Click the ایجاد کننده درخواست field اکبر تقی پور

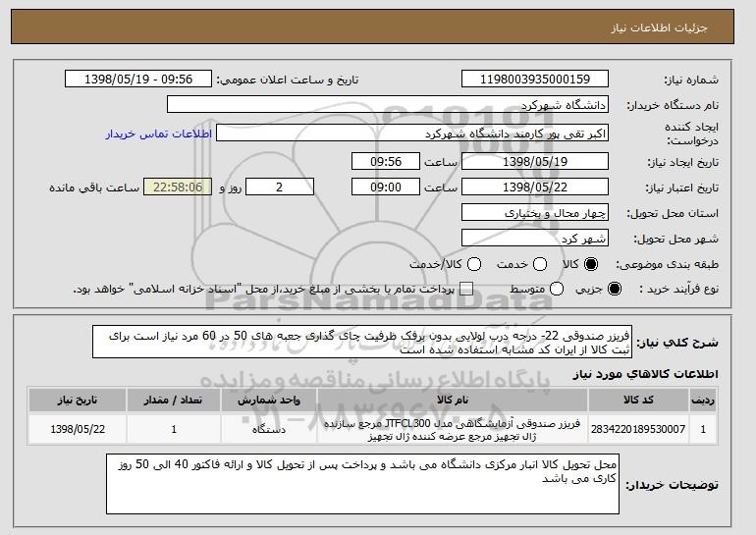(x=412, y=134)
